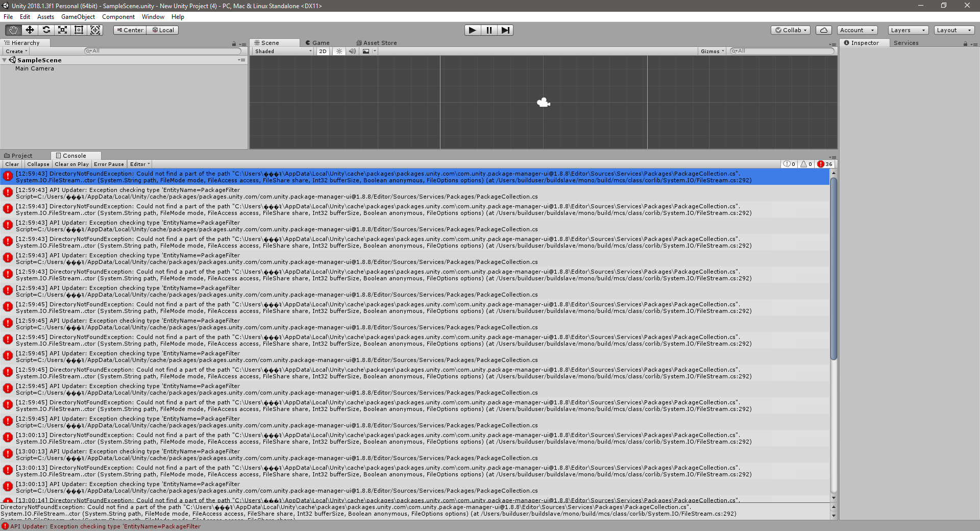Screen dimensions: 980x531
Task: Open the Collab dropdown
Action: [x=791, y=30]
